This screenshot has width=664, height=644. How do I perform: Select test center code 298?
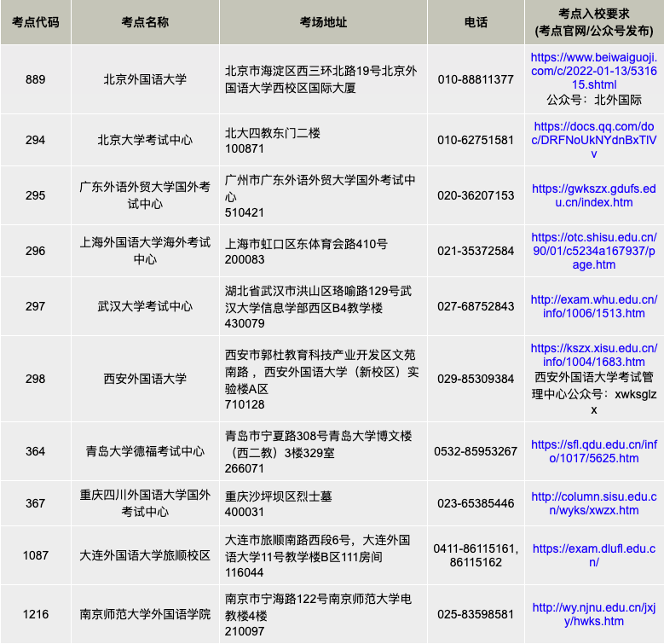[36, 379]
